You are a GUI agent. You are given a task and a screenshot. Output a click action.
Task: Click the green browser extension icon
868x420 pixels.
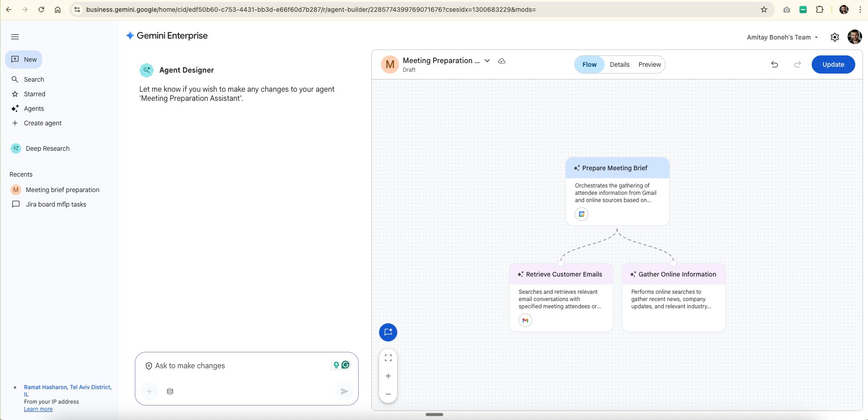[803, 10]
